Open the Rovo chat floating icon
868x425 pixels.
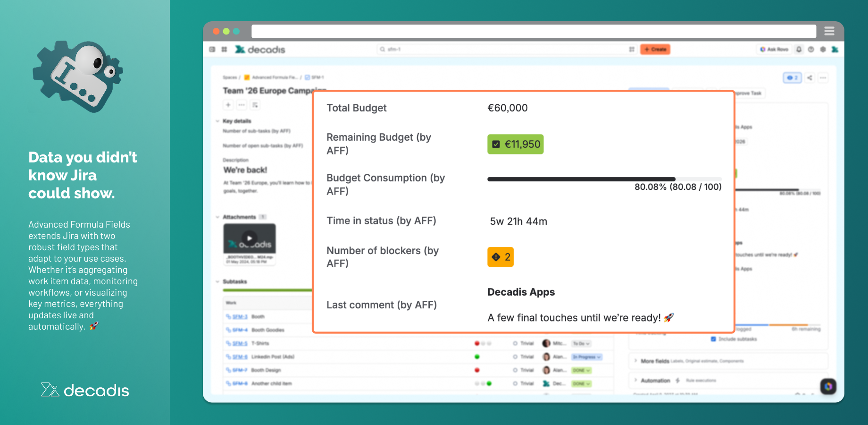828,387
